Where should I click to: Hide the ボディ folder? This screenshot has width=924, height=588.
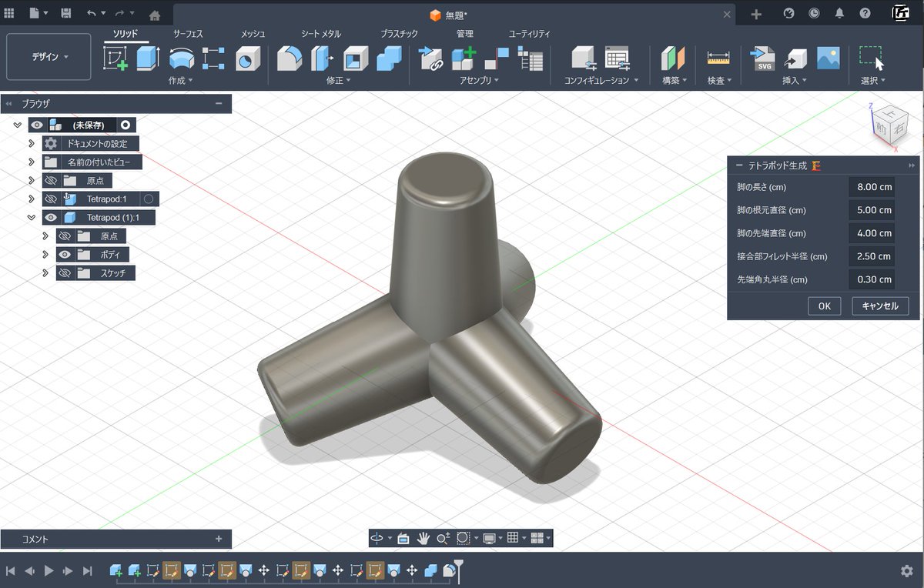65,255
